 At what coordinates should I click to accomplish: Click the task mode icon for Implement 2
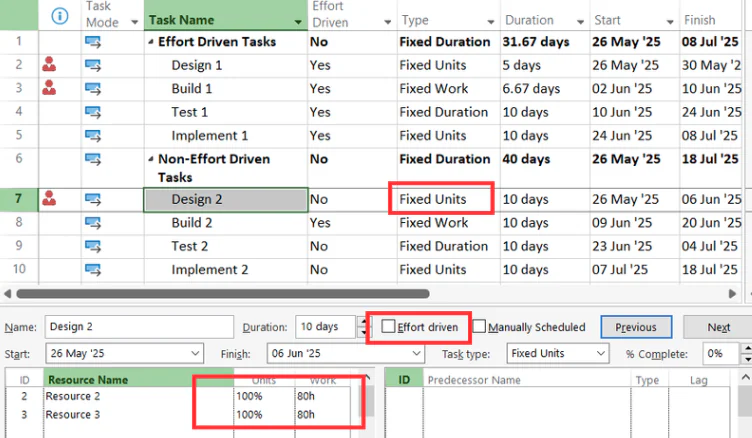pos(93,270)
